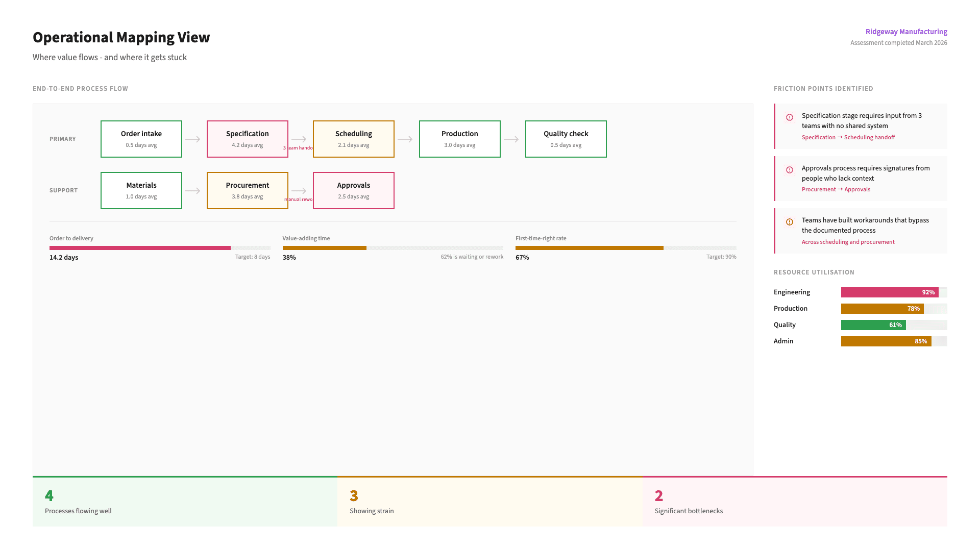
Task: Select the Specification process box
Action: pyautogui.click(x=247, y=138)
